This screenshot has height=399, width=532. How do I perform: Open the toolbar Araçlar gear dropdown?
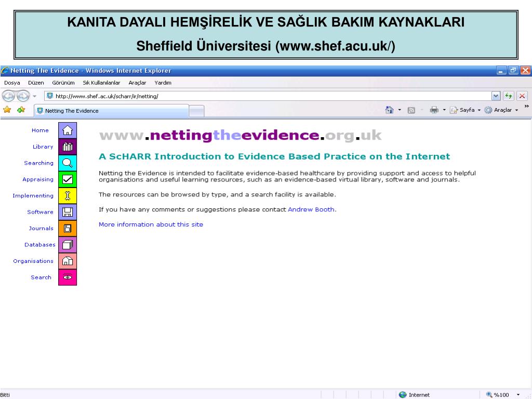pos(501,110)
